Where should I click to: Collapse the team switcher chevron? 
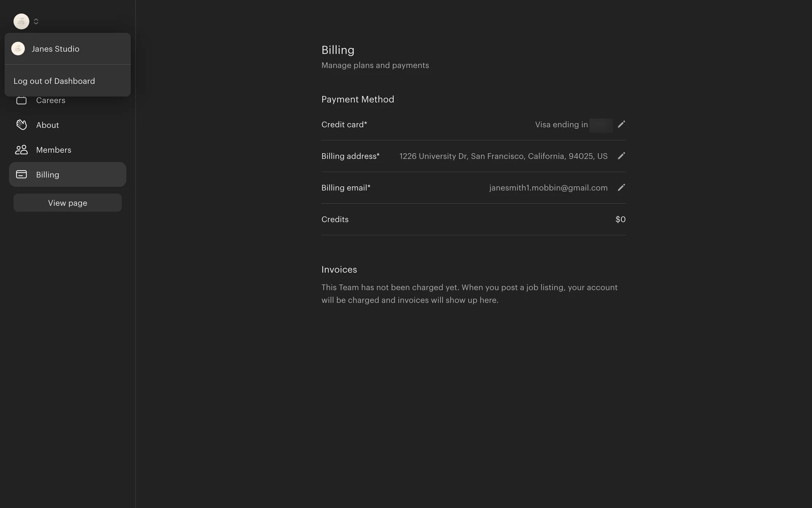coord(36,21)
